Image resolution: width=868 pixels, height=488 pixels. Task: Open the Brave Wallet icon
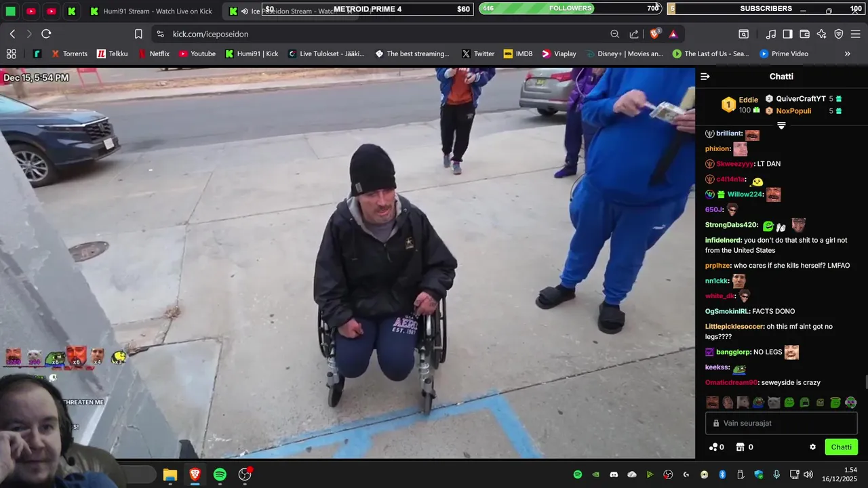804,34
